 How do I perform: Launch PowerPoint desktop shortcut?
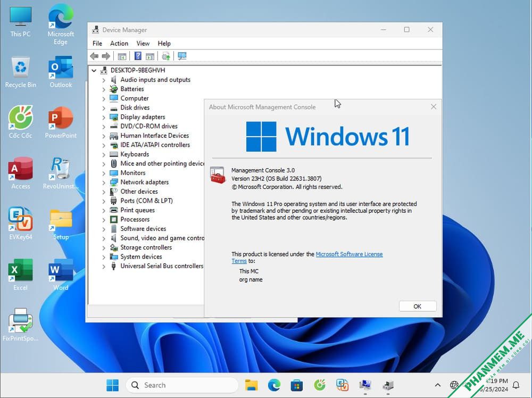[x=61, y=123]
